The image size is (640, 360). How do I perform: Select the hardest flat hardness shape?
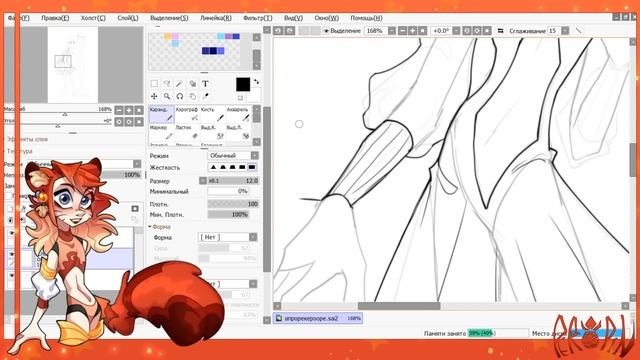(x=252, y=167)
